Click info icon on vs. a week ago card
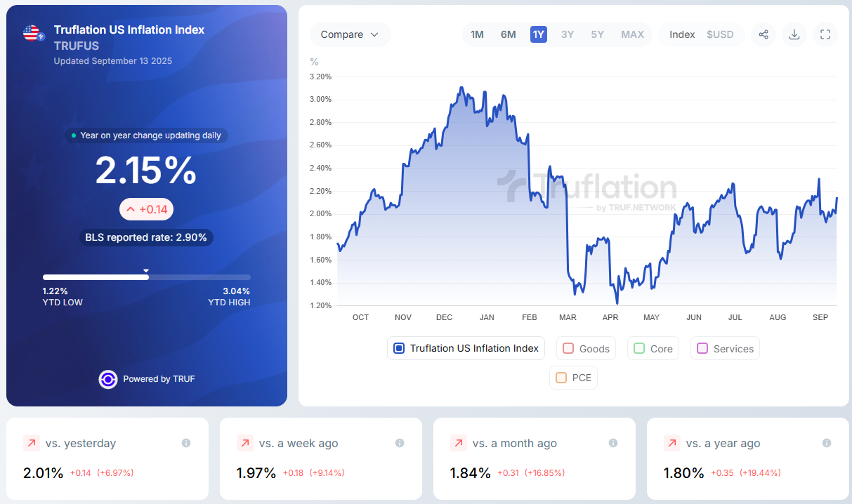 coord(400,443)
